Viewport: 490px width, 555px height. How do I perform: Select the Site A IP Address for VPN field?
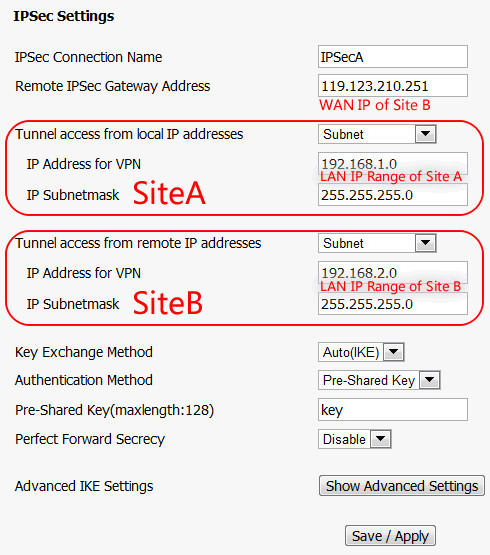pyautogui.click(x=393, y=163)
